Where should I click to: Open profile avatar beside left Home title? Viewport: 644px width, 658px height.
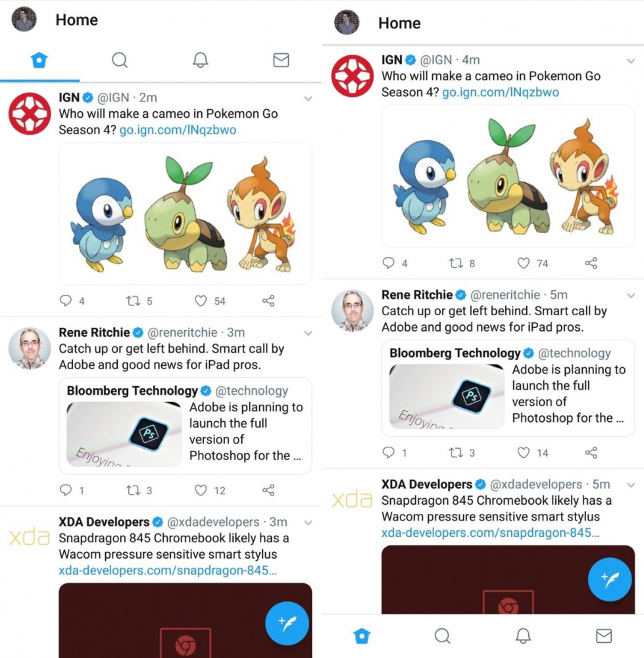coord(24,19)
